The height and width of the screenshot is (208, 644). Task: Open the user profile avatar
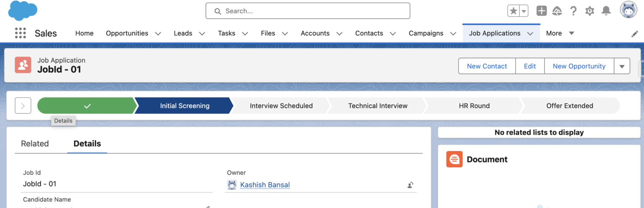coord(628,10)
